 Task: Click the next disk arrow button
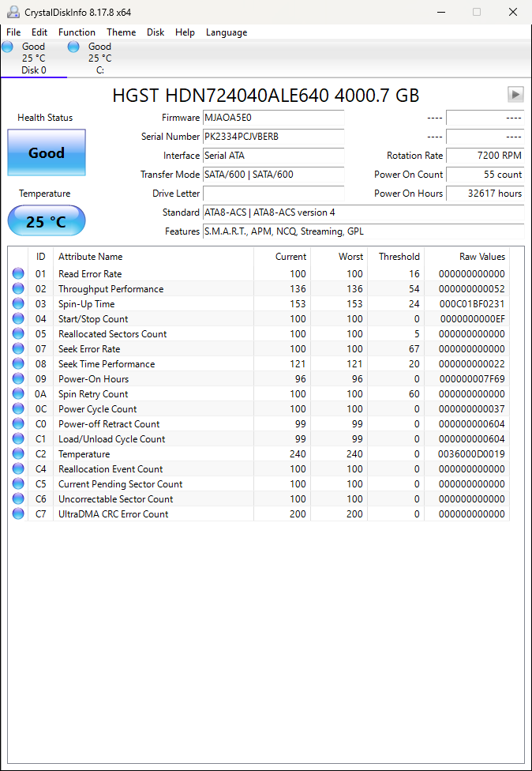coord(515,95)
